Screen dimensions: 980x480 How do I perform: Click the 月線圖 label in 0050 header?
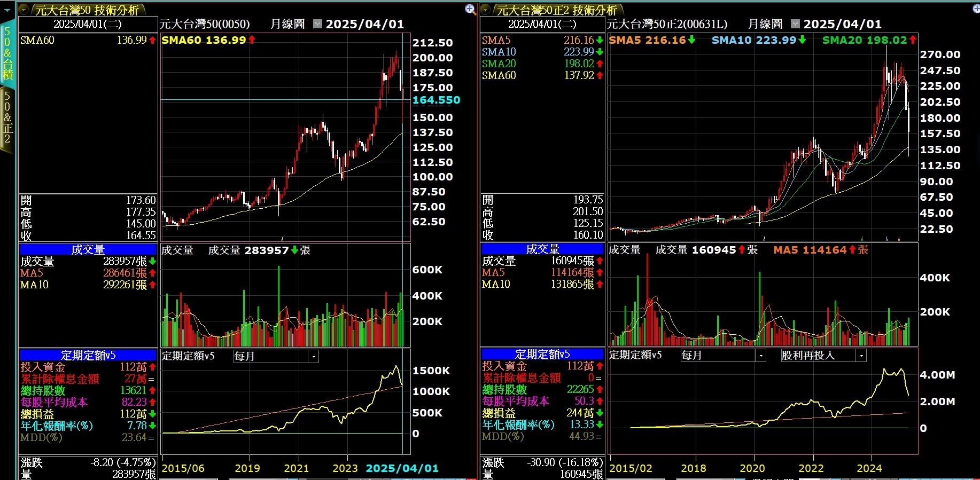pos(287,24)
